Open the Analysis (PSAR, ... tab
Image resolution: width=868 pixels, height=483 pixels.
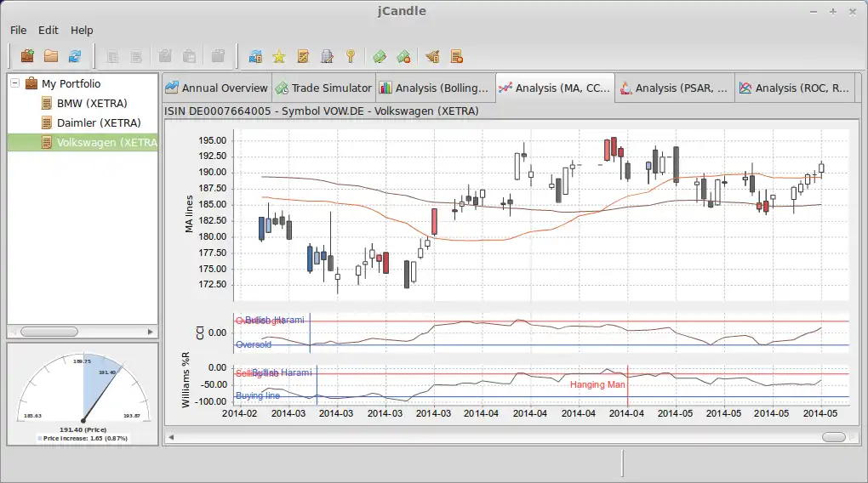[x=674, y=88]
